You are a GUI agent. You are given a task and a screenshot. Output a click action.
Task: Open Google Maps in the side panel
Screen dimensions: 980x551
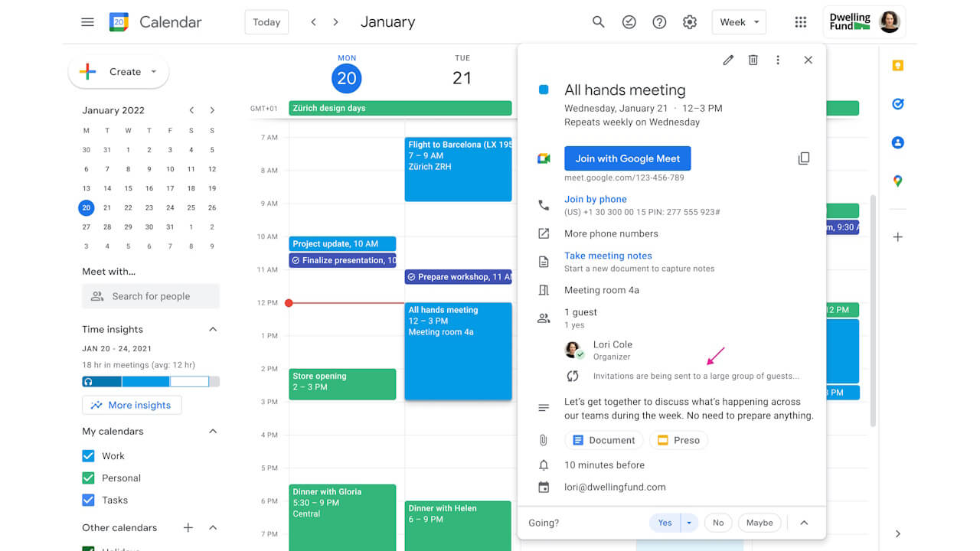[x=897, y=181]
